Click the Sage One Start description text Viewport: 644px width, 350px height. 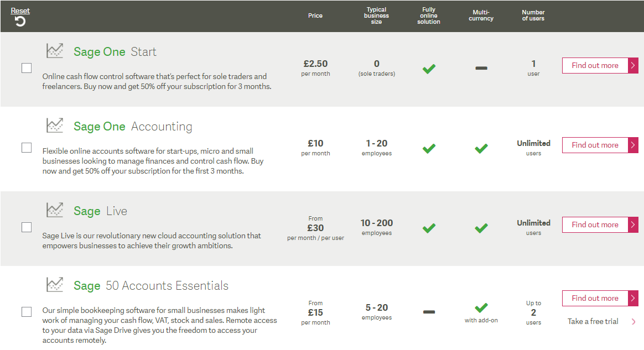pyautogui.click(x=157, y=81)
